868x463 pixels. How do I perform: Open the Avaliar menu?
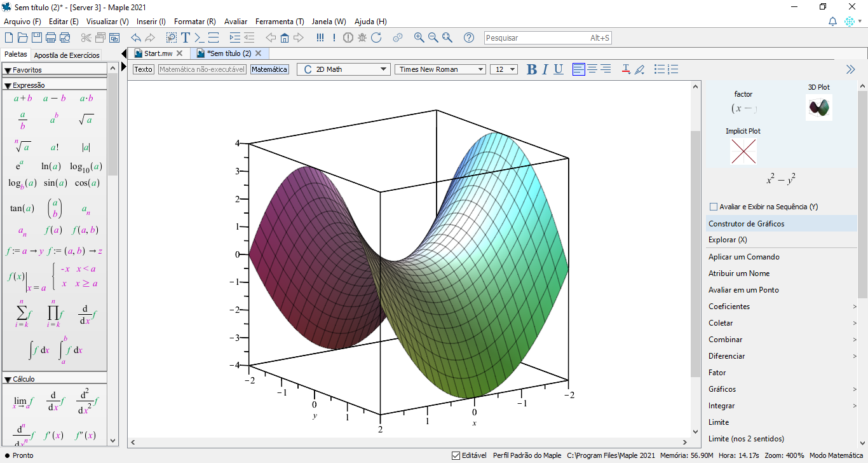pyautogui.click(x=236, y=21)
